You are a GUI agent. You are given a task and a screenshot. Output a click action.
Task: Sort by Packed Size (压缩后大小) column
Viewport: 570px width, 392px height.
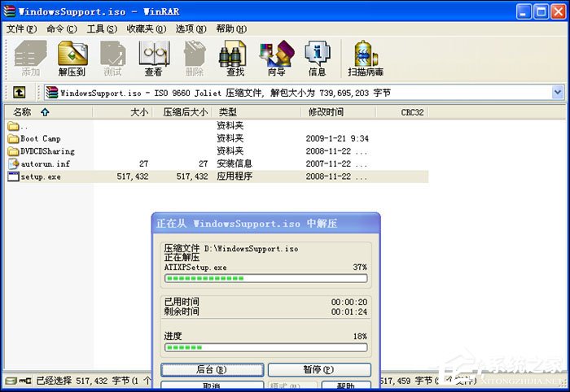[x=183, y=112]
